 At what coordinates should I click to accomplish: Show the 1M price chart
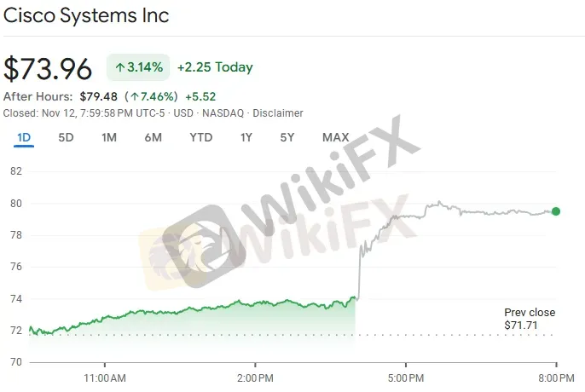tap(109, 137)
